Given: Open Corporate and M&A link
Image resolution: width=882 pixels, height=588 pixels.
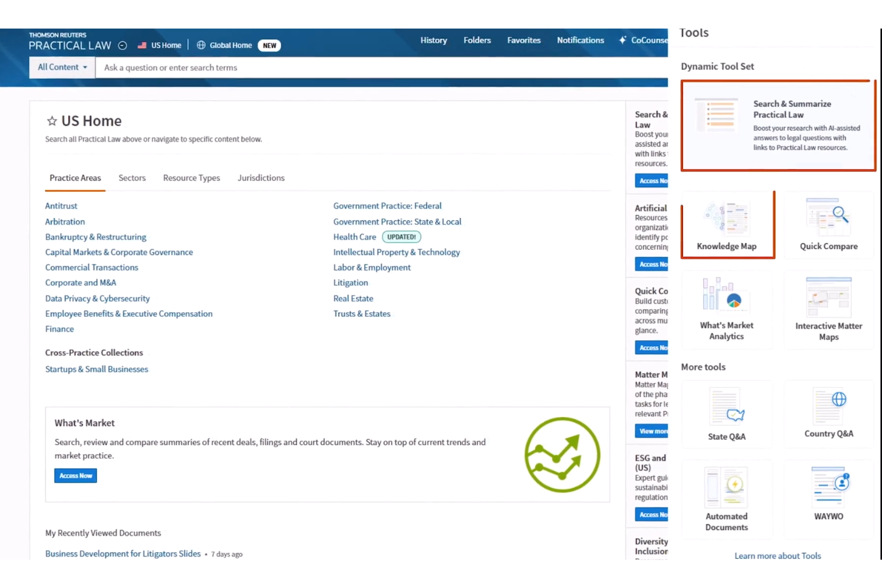Looking at the screenshot, I should pos(80,282).
